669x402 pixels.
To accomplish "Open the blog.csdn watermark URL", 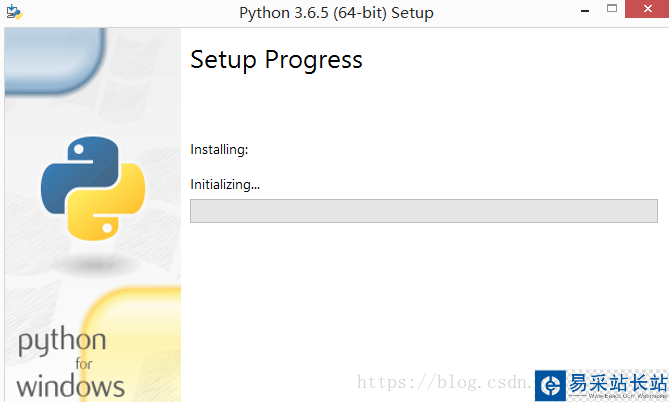I will point(445,382).
